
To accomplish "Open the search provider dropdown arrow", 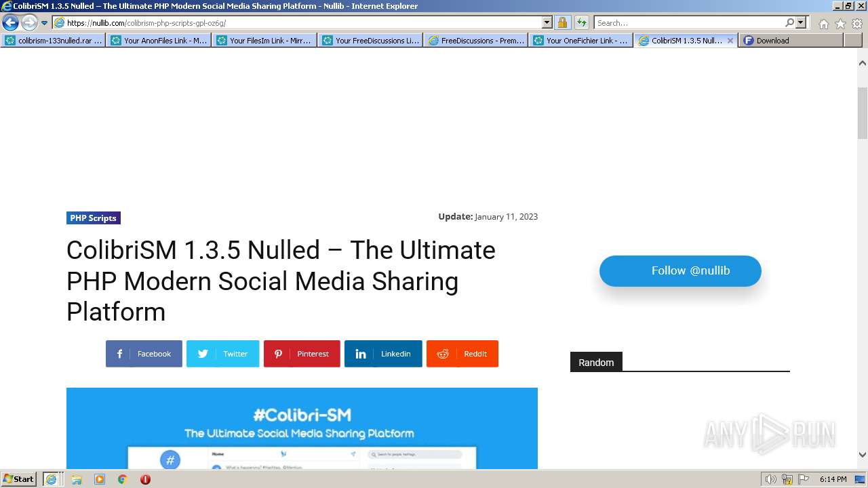I will click(801, 22).
